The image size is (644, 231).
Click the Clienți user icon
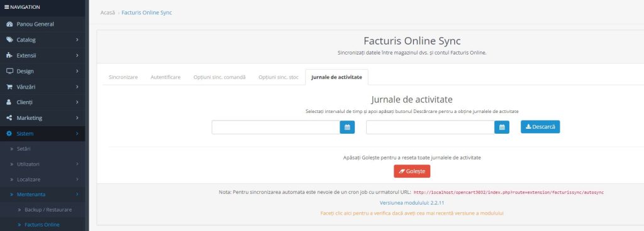(x=9, y=102)
